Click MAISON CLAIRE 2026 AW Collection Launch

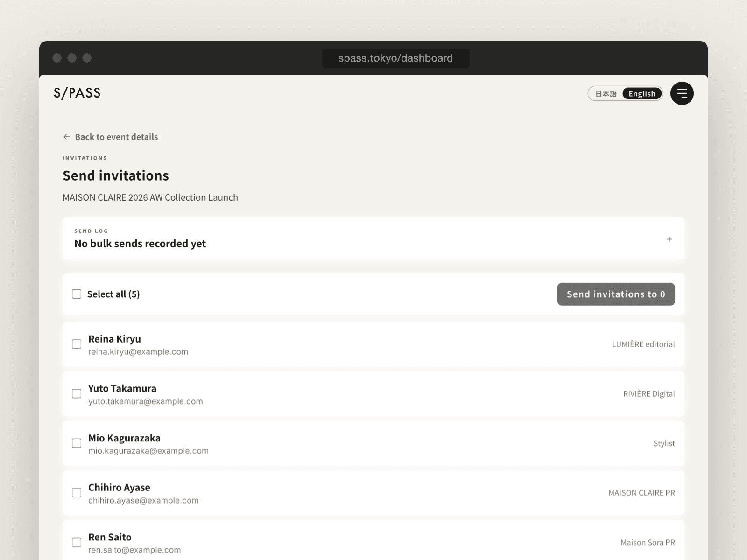[150, 197]
